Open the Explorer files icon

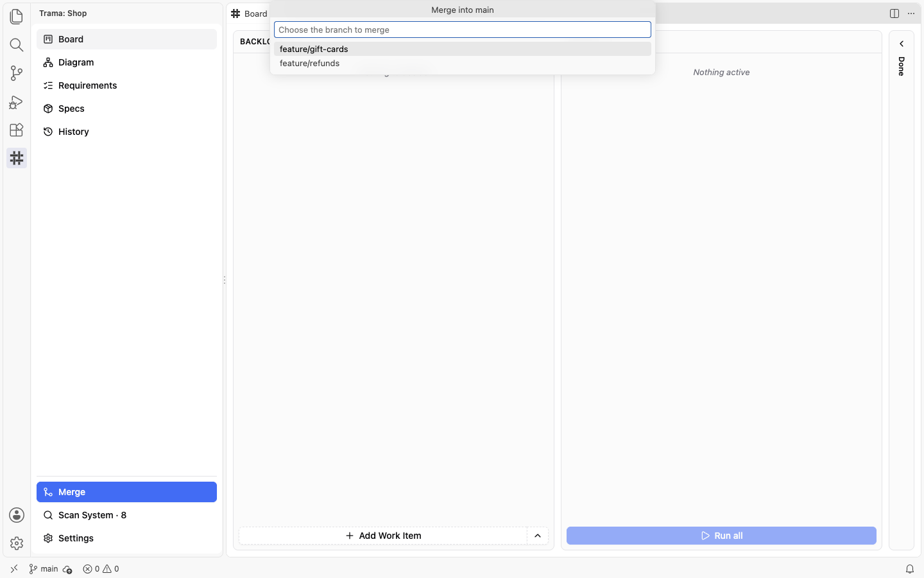click(x=17, y=17)
